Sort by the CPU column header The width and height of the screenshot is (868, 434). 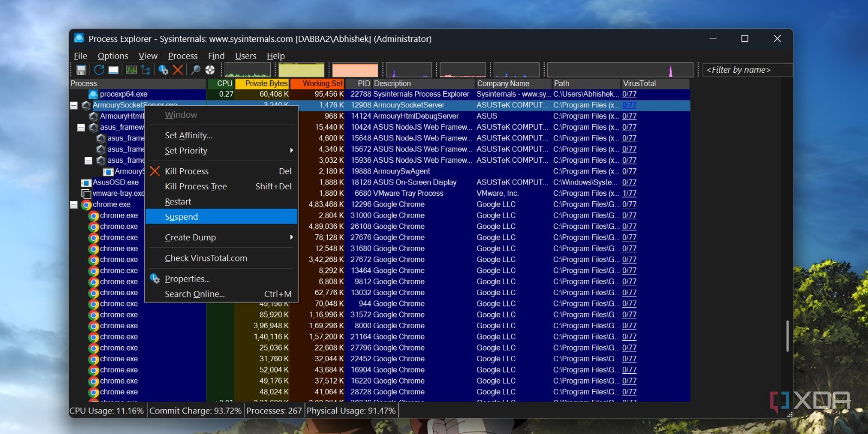point(220,84)
